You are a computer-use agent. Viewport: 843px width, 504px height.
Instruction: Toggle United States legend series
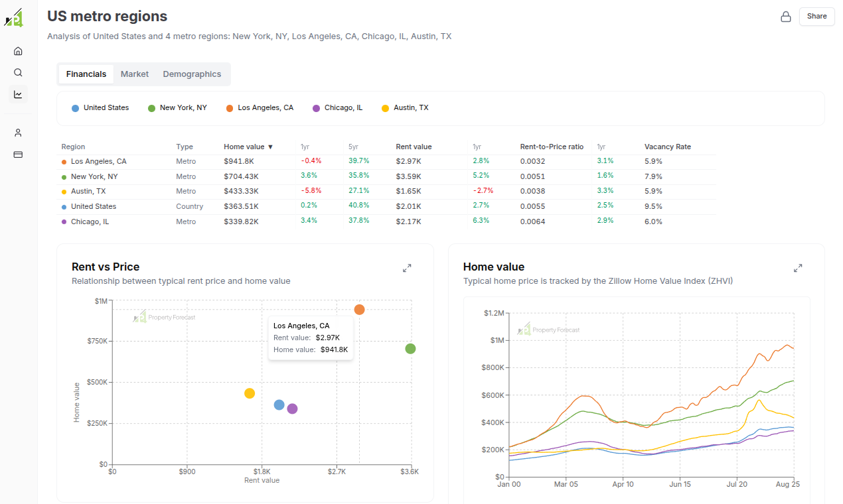click(100, 107)
